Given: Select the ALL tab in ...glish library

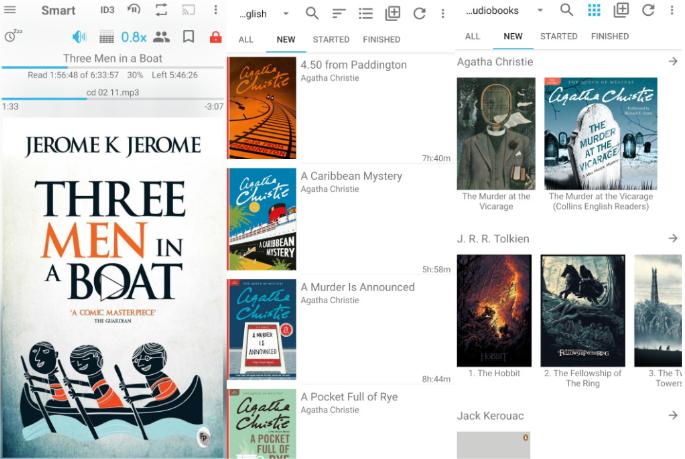Looking at the screenshot, I should coord(246,39).
